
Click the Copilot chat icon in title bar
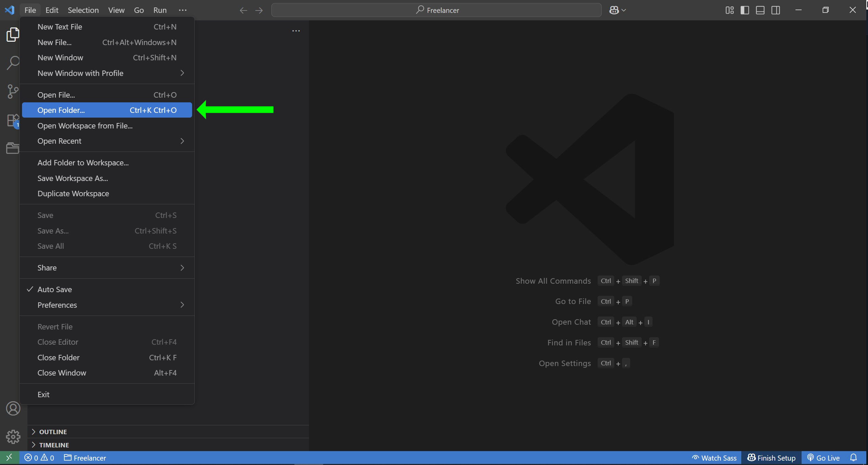(x=614, y=10)
